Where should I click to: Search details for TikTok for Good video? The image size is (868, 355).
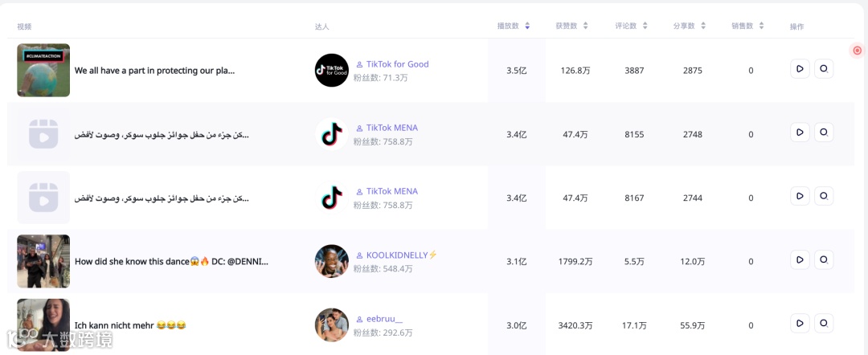[823, 69]
